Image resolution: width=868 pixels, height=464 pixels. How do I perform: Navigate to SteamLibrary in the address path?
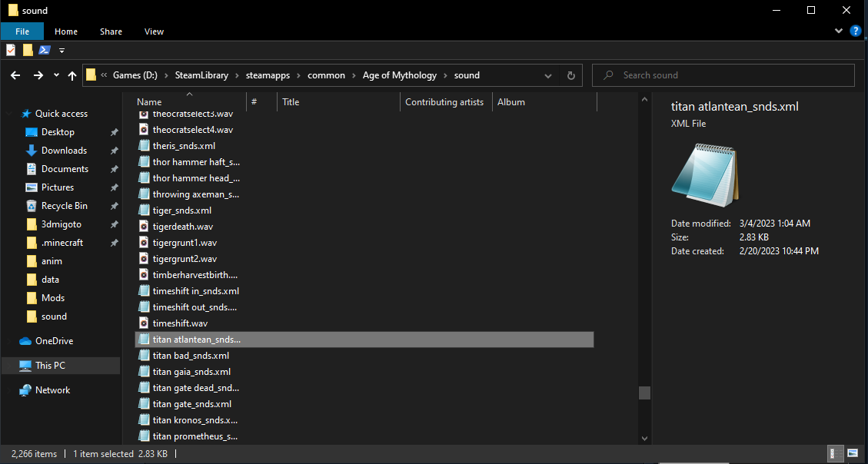pyautogui.click(x=201, y=75)
